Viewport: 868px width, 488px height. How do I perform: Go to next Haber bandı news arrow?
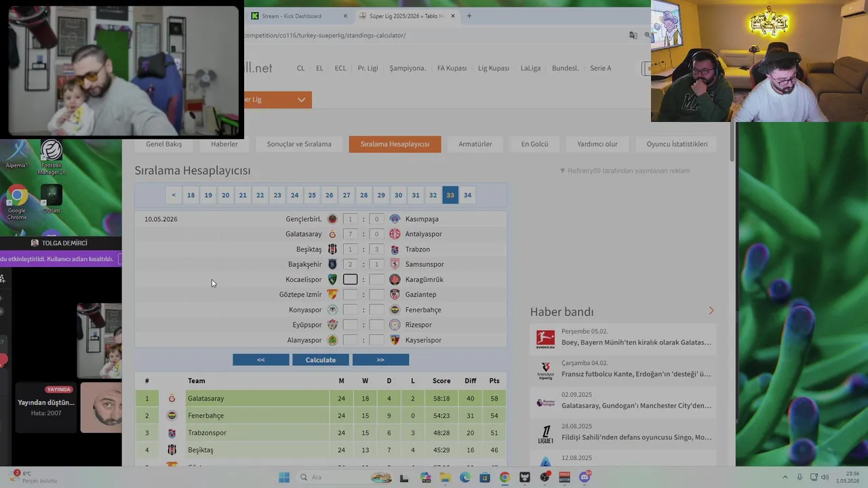(x=711, y=310)
